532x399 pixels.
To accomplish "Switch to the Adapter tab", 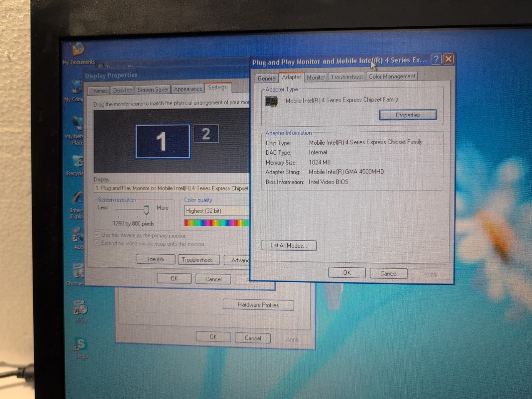I will click(291, 77).
